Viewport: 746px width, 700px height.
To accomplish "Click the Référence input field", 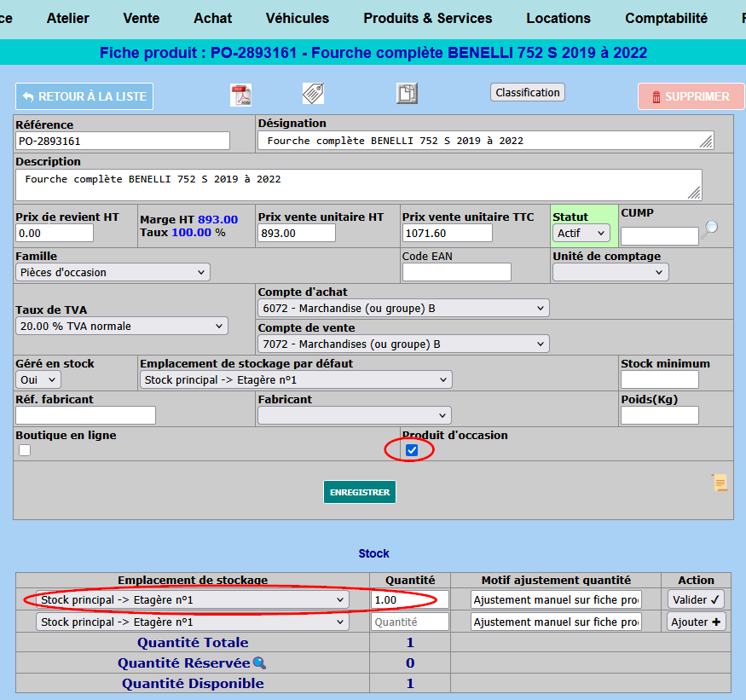I will [123, 141].
